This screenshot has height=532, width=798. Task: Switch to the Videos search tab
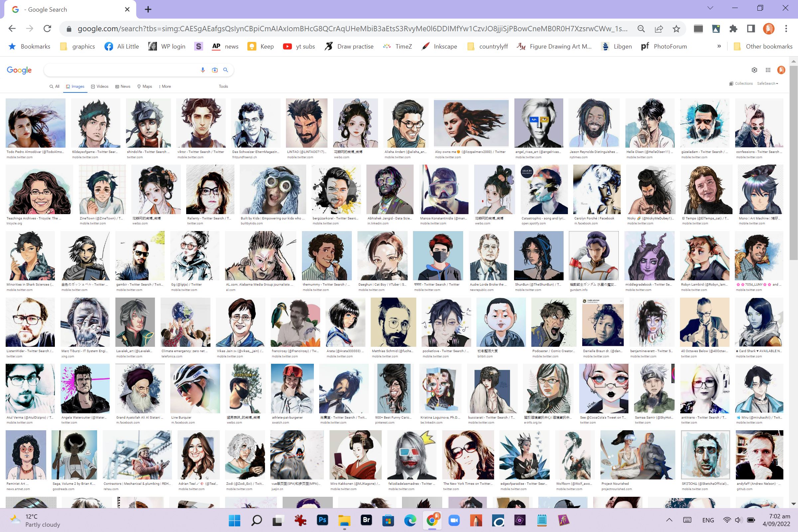pos(100,86)
